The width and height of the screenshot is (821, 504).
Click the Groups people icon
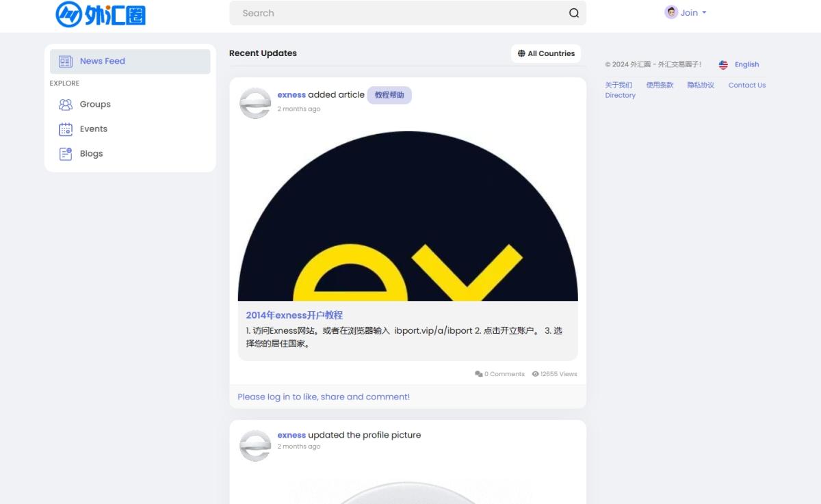[66, 105]
